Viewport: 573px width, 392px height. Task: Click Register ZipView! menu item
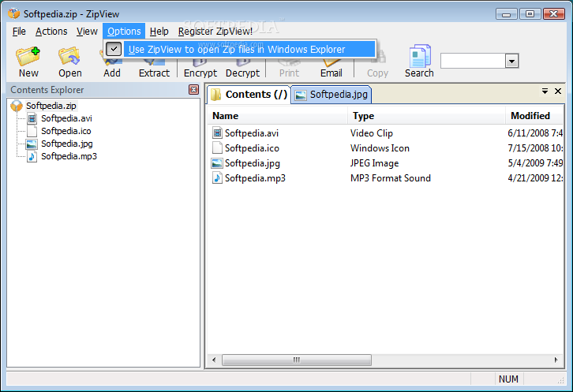click(215, 32)
